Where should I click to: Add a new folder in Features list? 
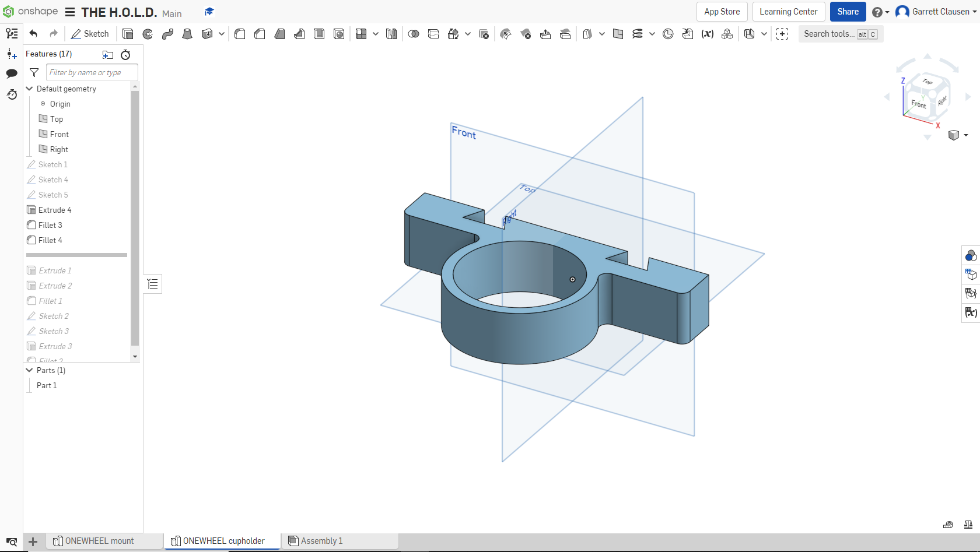click(x=108, y=55)
